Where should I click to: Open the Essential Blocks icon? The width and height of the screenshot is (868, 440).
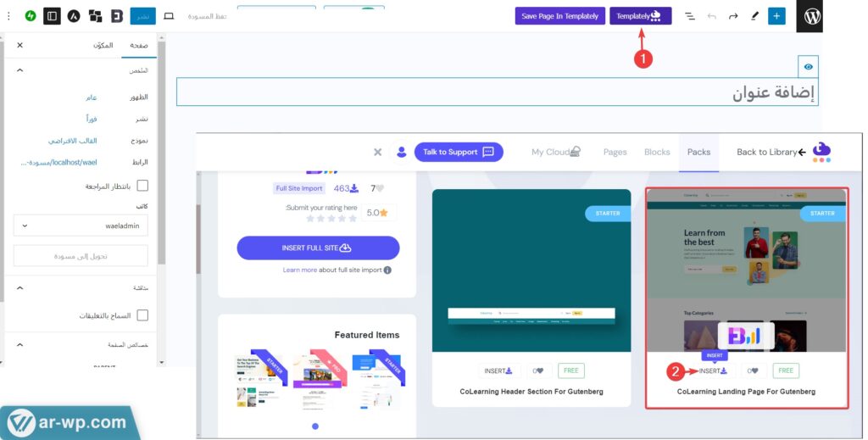117,16
